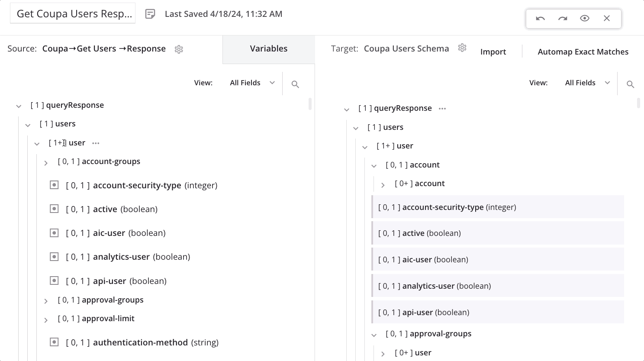The image size is (644, 361).
Task: Click the transformation name input field
Action: 73,14
